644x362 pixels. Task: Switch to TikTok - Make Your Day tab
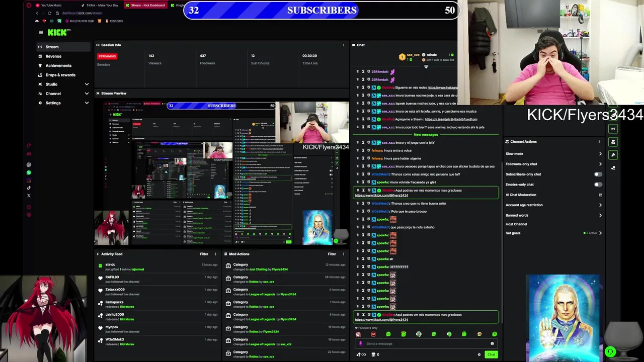pos(101,5)
